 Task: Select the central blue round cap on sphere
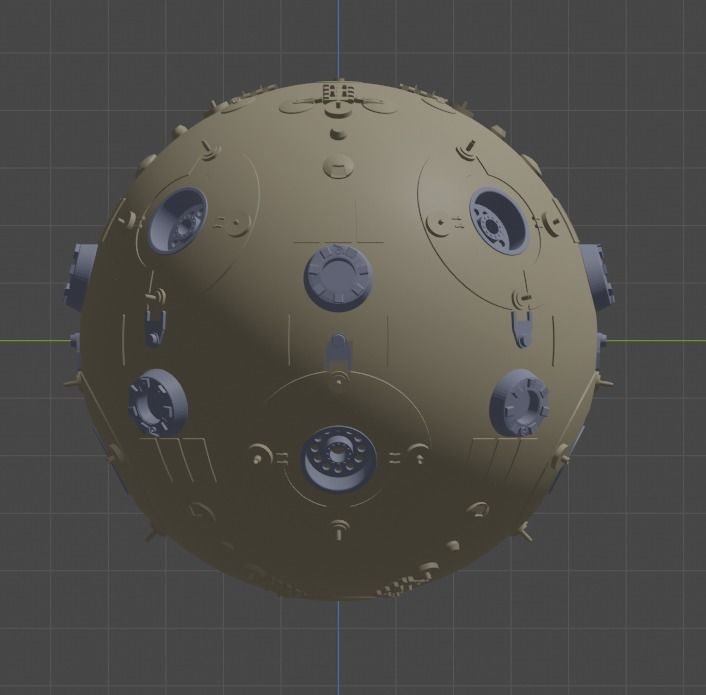339,278
